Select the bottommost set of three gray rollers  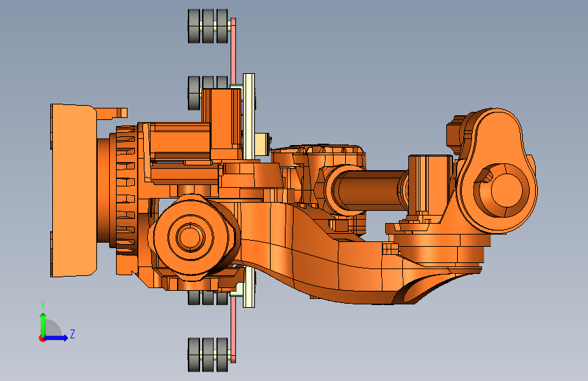(x=208, y=355)
